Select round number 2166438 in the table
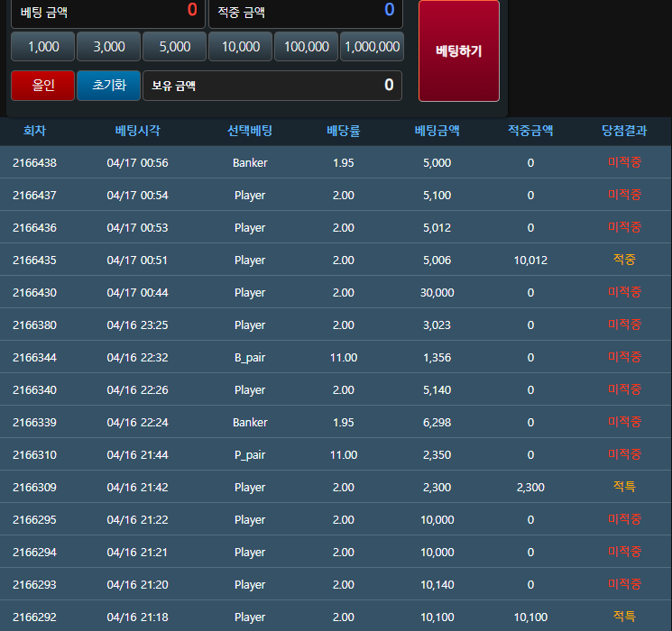The image size is (672, 631). (x=34, y=163)
